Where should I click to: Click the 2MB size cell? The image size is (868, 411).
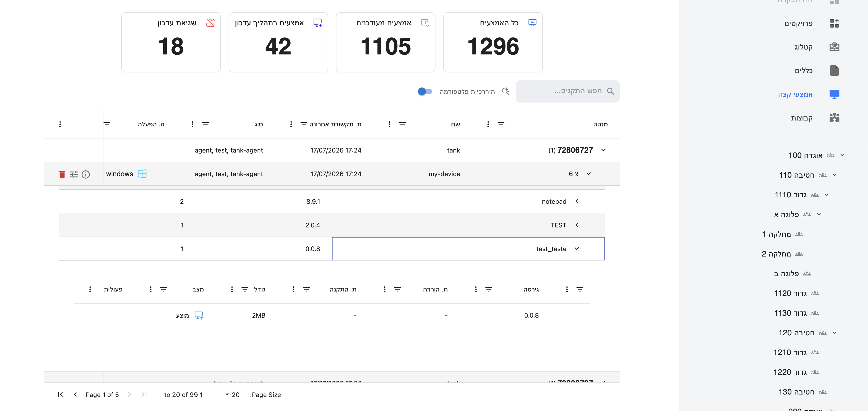pos(259,316)
